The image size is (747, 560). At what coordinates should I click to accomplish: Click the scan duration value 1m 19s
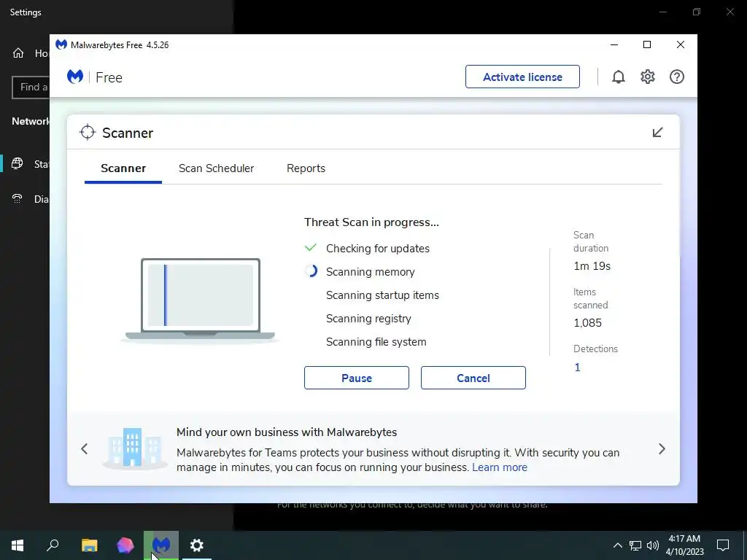point(592,265)
